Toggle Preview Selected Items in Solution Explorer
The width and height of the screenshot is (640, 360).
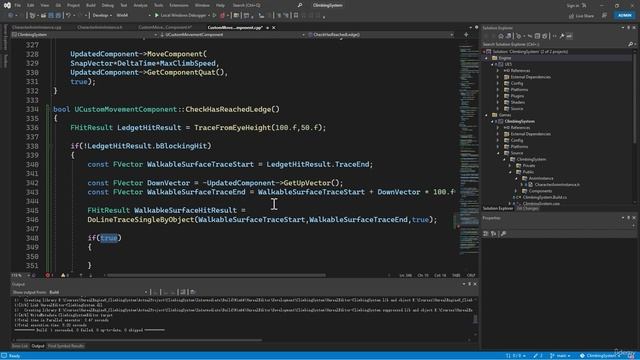[x=569, y=36]
